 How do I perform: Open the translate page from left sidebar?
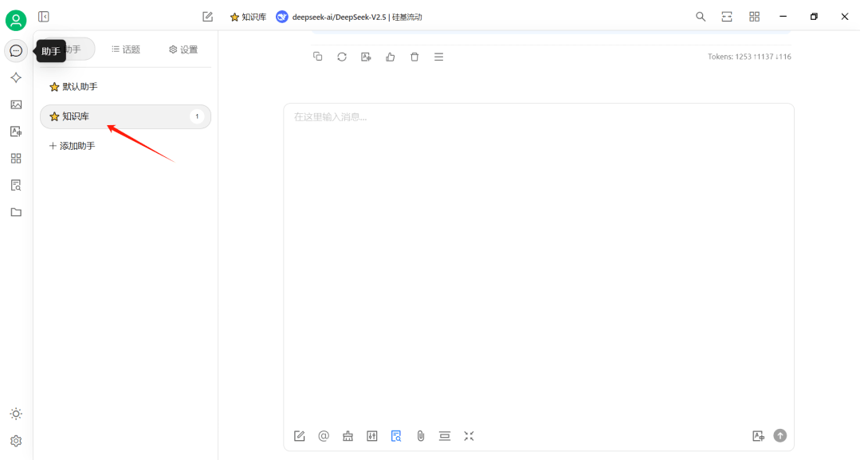pos(16,132)
